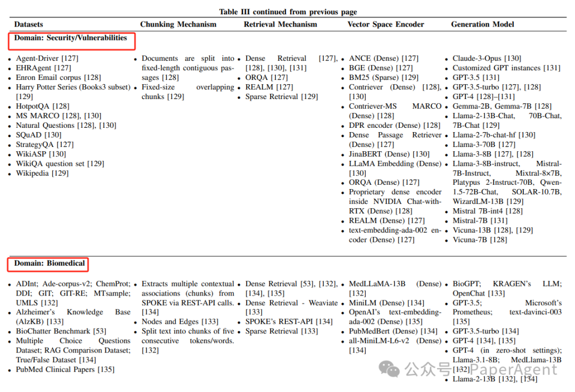
Task: Select the 'Vector Space Encoder' column header
Action: click(x=386, y=24)
